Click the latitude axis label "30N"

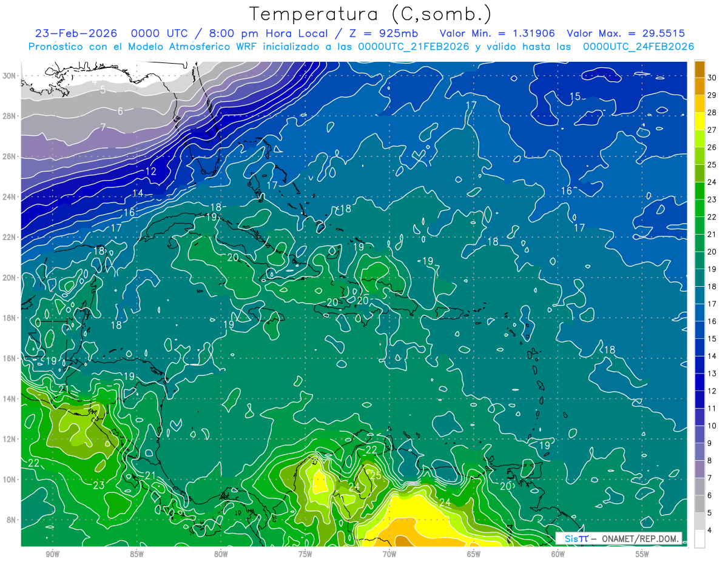10,75
